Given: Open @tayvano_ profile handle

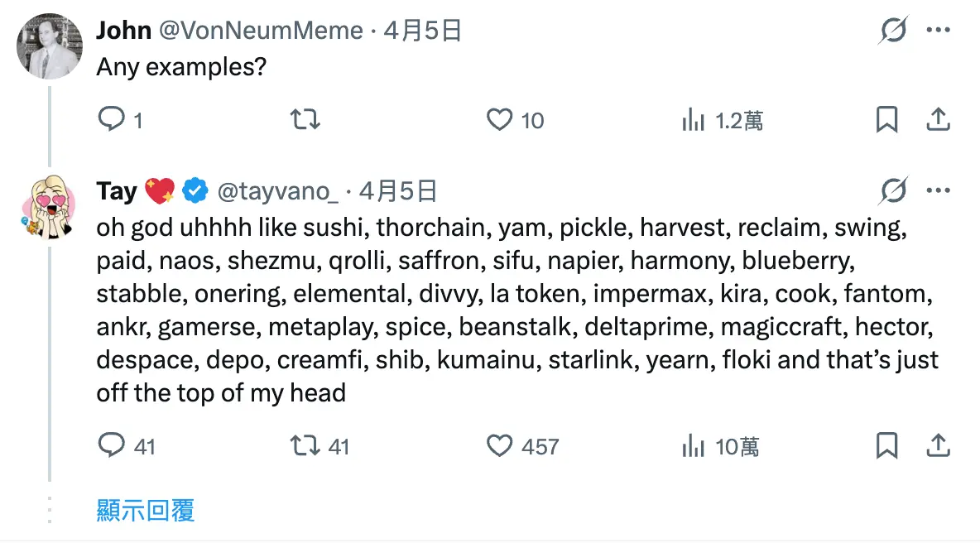Looking at the screenshot, I should pyautogui.click(x=277, y=192).
